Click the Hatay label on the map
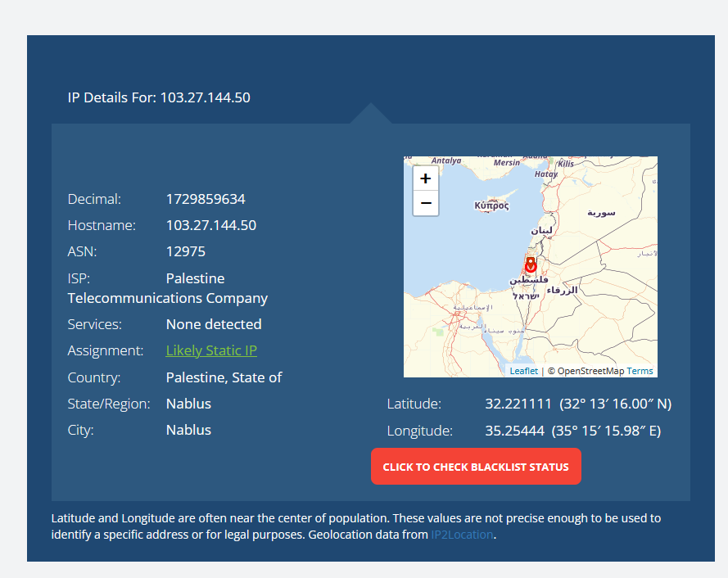 coord(546,174)
